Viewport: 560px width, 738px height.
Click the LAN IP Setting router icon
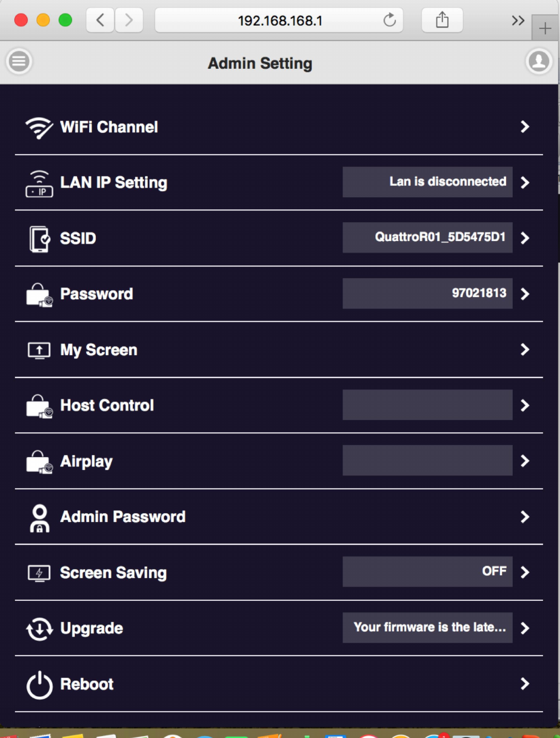pyautogui.click(x=39, y=183)
